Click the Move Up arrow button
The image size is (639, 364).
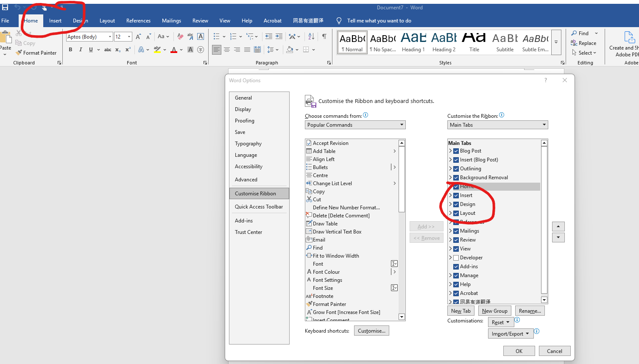pos(558,226)
